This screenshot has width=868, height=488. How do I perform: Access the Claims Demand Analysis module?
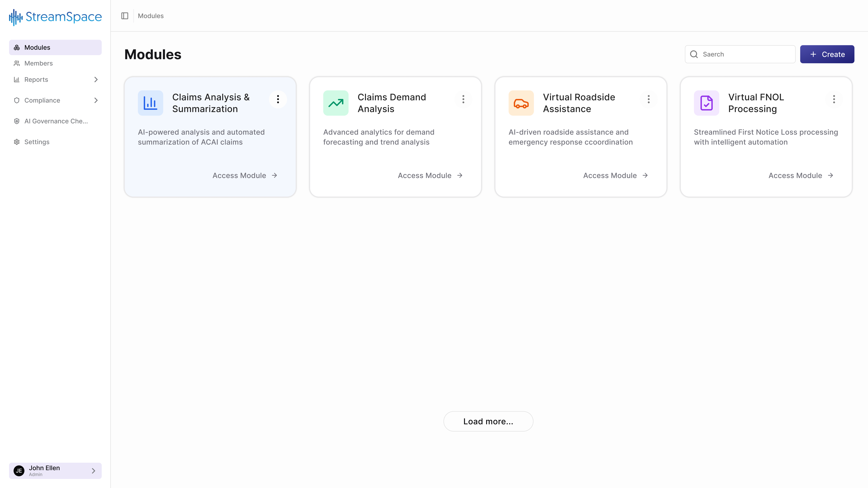point(430,175)
